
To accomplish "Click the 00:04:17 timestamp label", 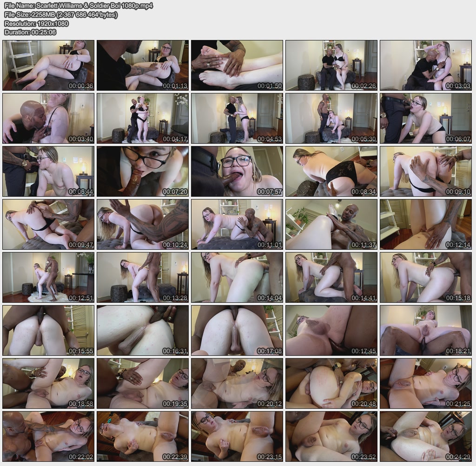I will (175, 139).
